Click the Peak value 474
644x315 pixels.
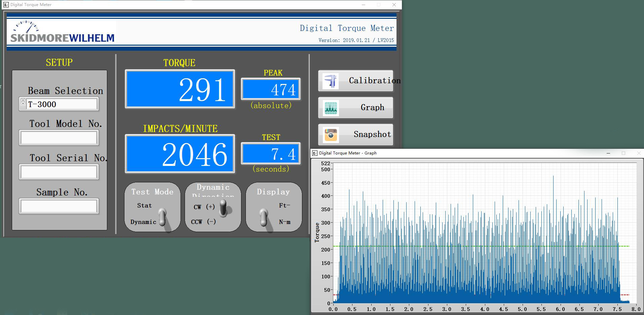tap(271, 89)
